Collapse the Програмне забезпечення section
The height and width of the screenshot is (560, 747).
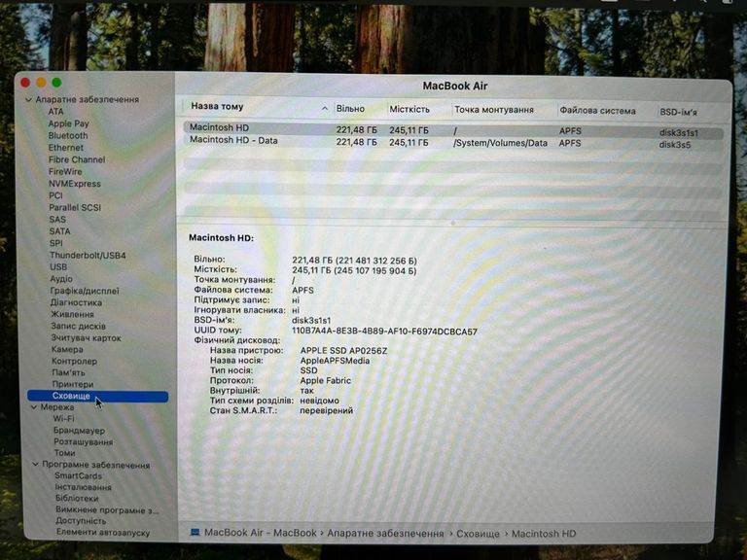coord(35,465)
